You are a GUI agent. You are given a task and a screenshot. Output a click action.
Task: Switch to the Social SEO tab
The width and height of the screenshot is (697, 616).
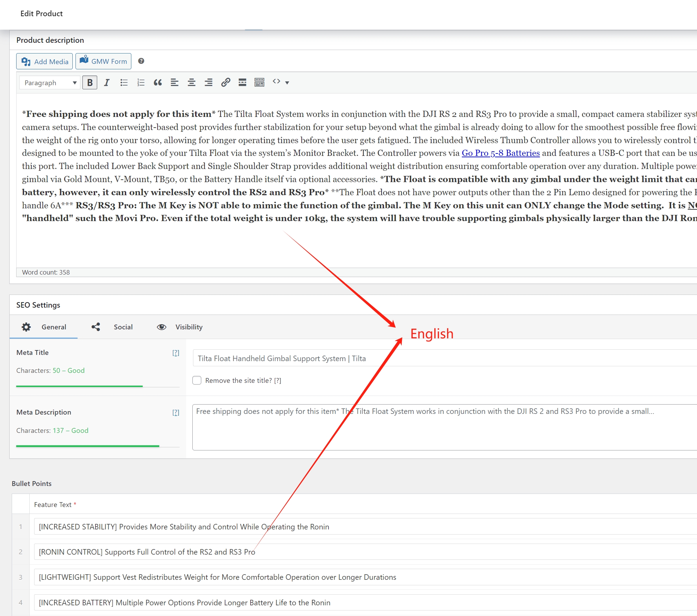(x=112, y=327)
